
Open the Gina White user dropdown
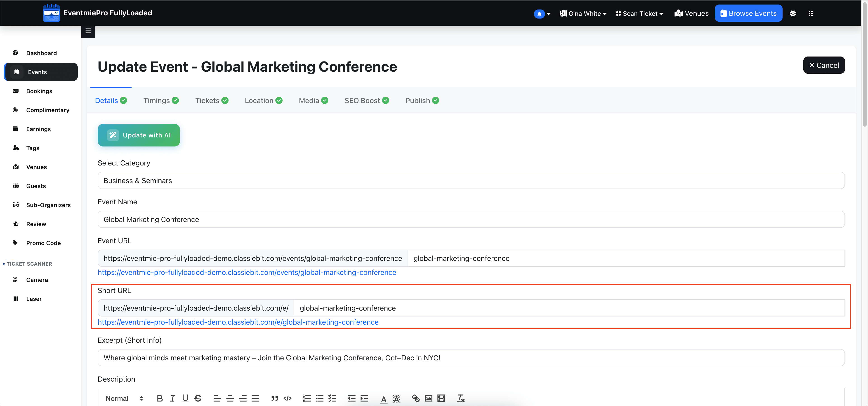pyautogui.click(x=583, y=14)
